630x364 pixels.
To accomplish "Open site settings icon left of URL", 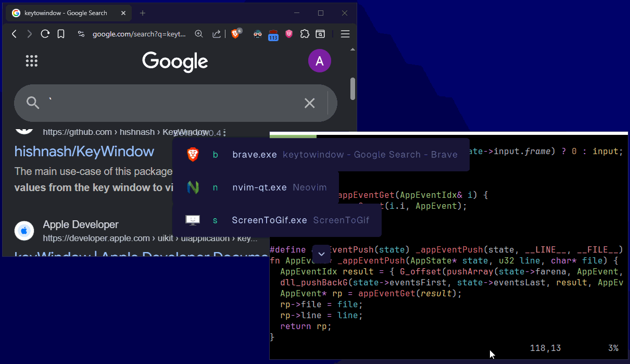I will tap(81, 34).
